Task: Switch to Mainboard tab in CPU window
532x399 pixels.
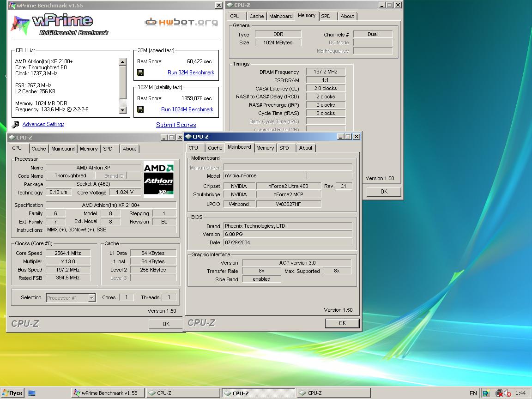Action: (63, 149)
